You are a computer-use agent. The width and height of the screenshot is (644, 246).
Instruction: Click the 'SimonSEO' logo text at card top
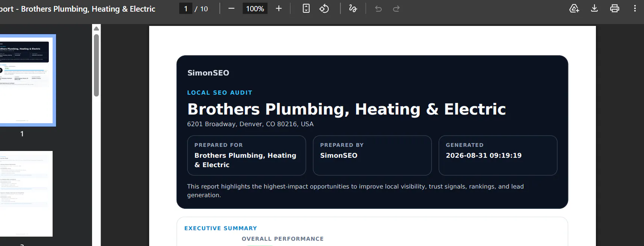(x=208, y=73)
